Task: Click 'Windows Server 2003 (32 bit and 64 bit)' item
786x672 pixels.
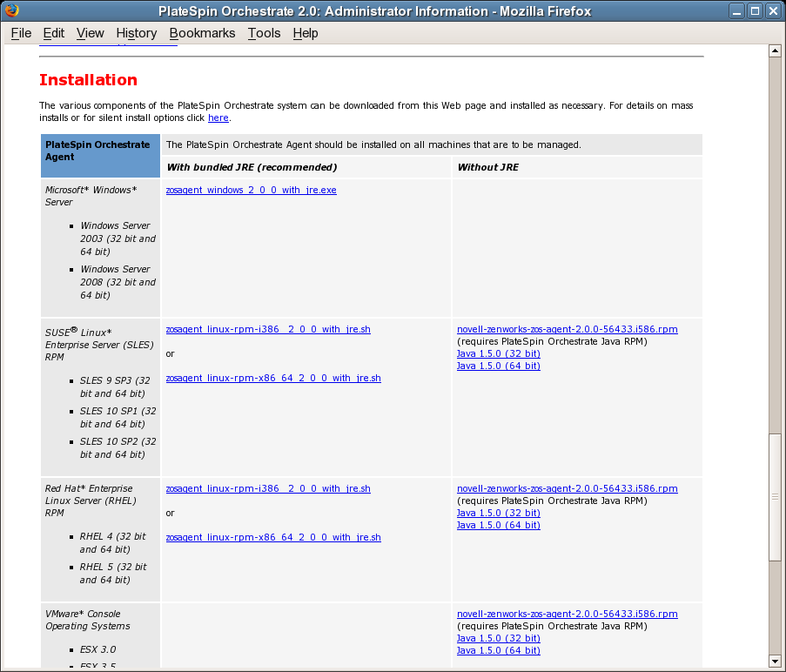Action: [x=118, y=239]
